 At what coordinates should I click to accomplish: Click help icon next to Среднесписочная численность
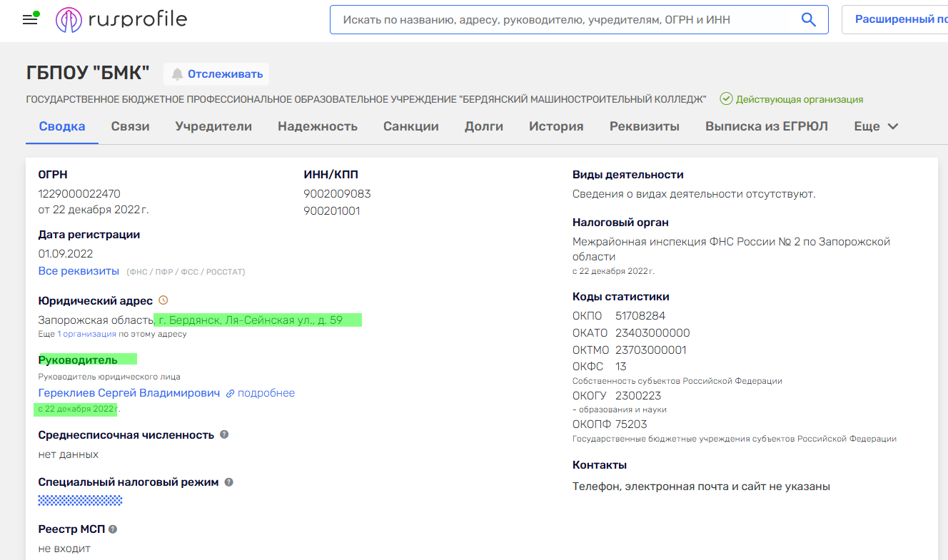[x=224, y=434]
